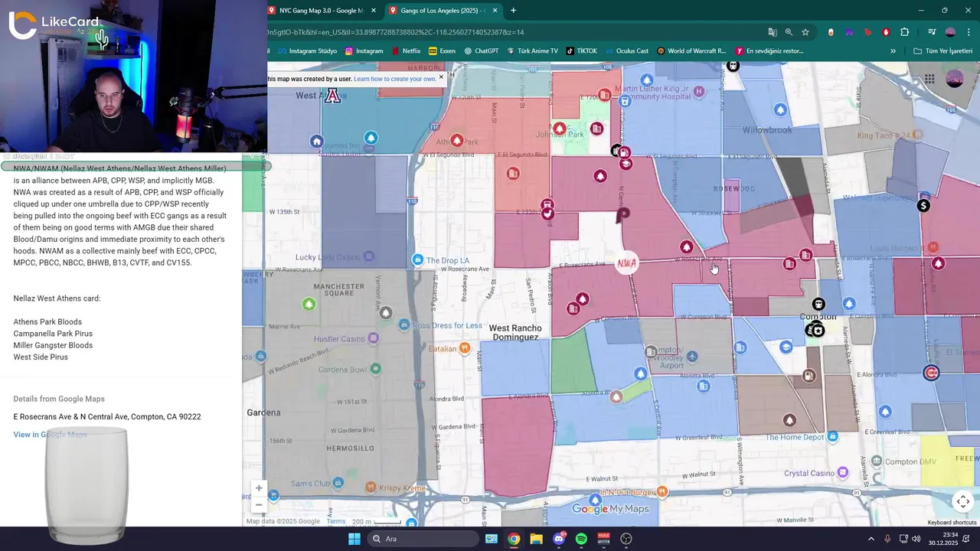
Task: Open the Oculus Cast bookmark
Action: [626, 51]
